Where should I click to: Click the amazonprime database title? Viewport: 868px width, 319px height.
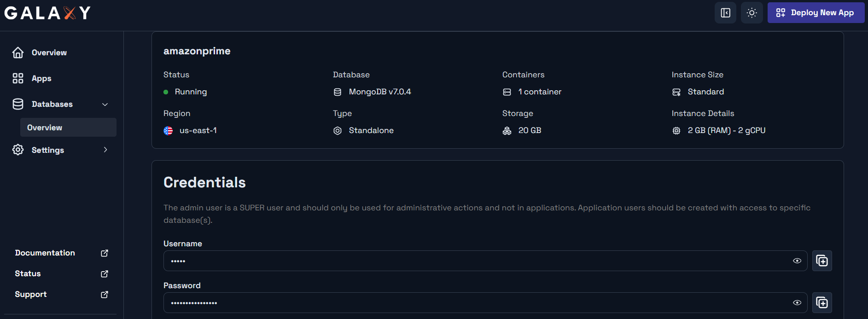[197, 51]
